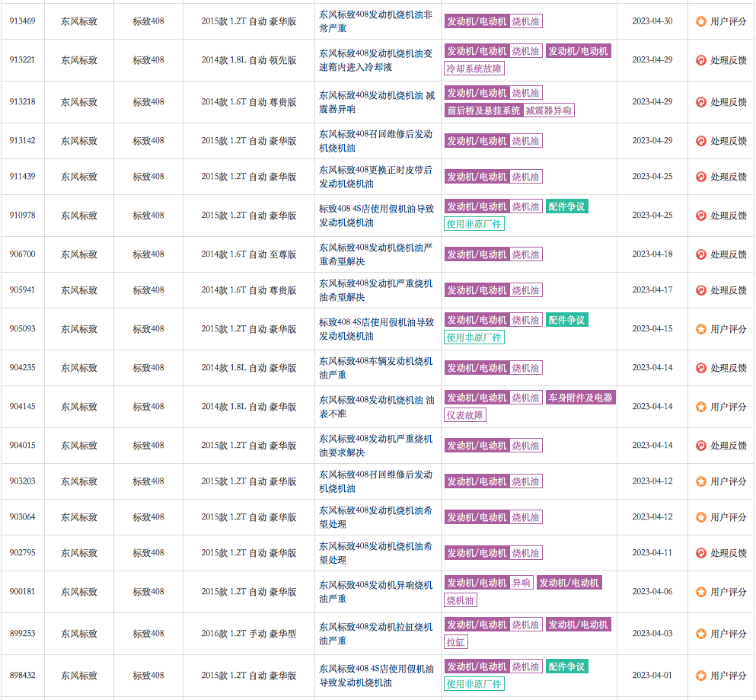Click the 前后桥及悬挂系统 tag
The image size is (756, 700).
[x=483, y=110]
